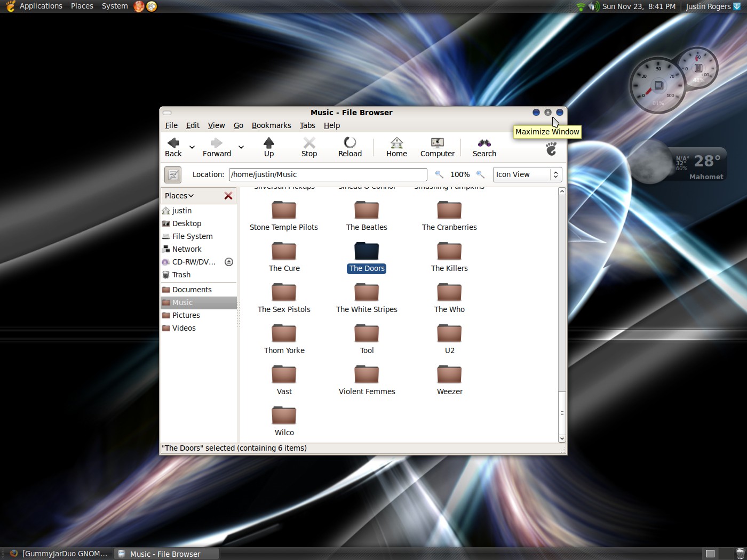The image size is (747, 560).
Task: Click the Location path field
Action: point(328,174)
